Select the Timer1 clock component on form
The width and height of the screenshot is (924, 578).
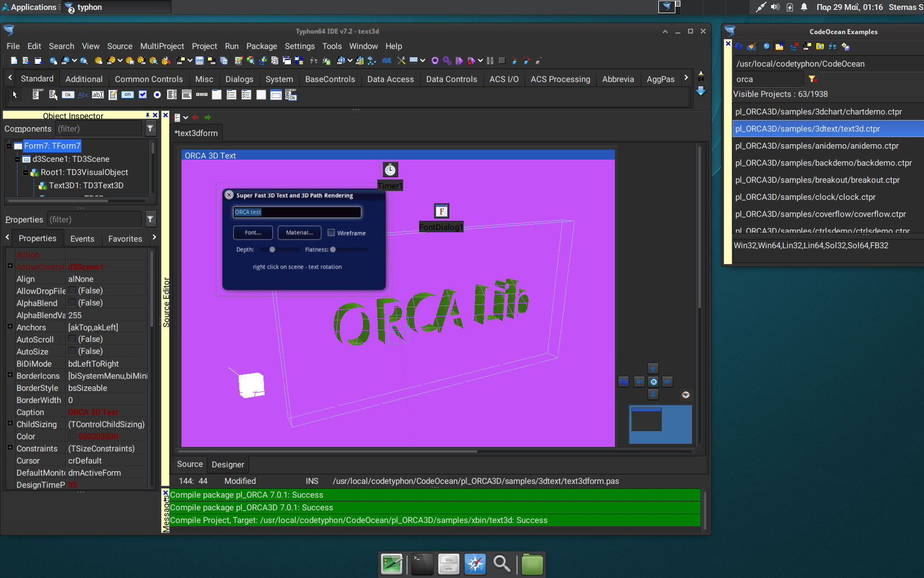[390, 170]
